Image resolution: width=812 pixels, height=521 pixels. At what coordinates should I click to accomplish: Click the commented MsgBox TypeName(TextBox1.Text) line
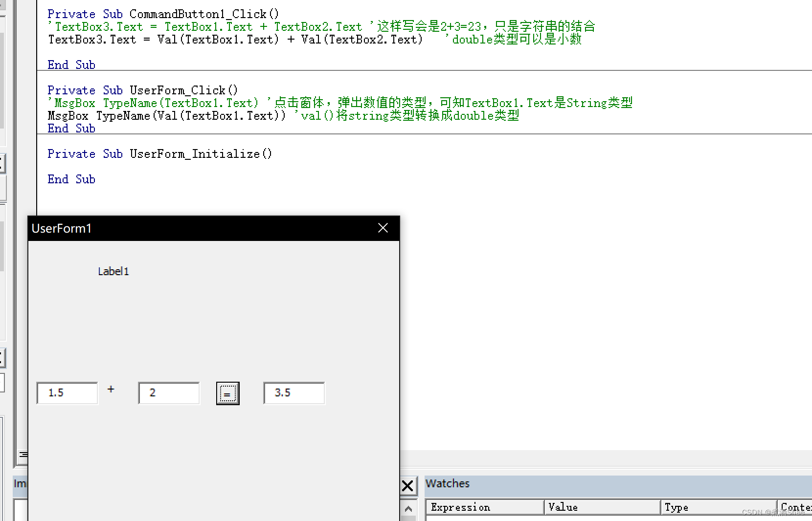[340, 103]
